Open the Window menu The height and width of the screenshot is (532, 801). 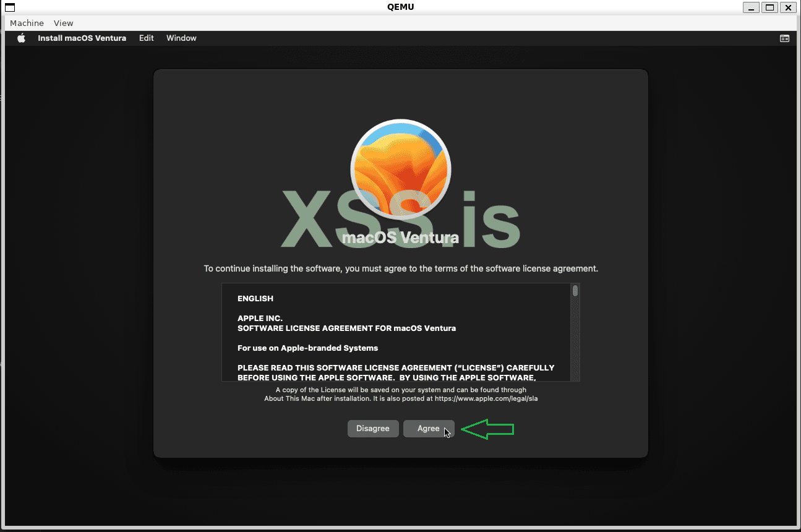pos(181,38)
